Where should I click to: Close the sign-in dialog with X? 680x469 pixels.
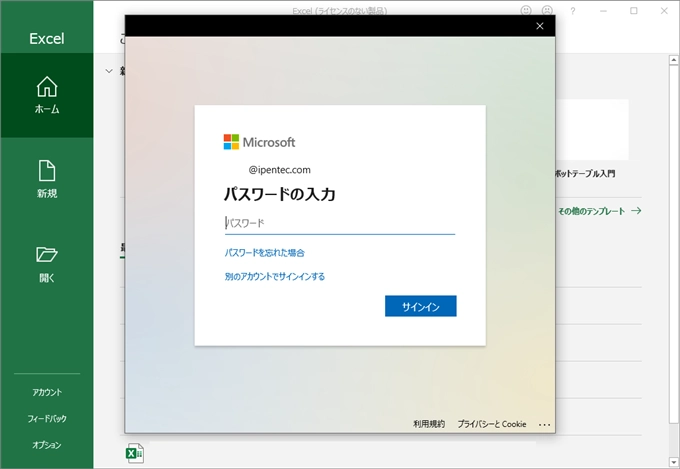[x=540, y=26]
